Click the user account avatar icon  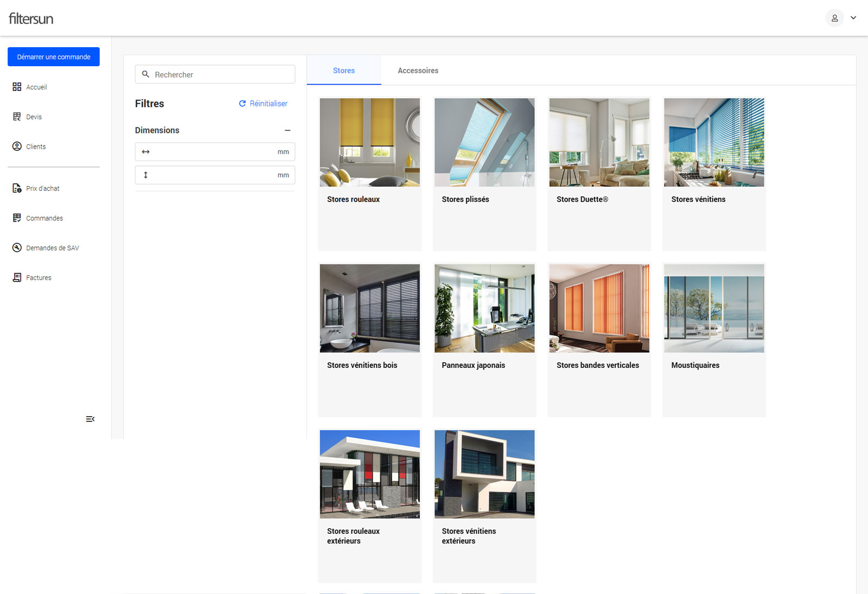pyautogui.click(x=834, y=18)
